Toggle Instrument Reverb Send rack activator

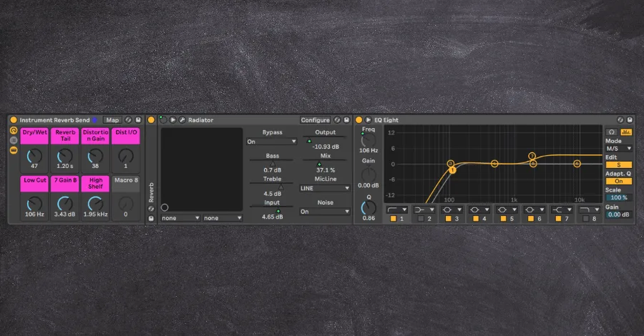click(x=14, y=120)
